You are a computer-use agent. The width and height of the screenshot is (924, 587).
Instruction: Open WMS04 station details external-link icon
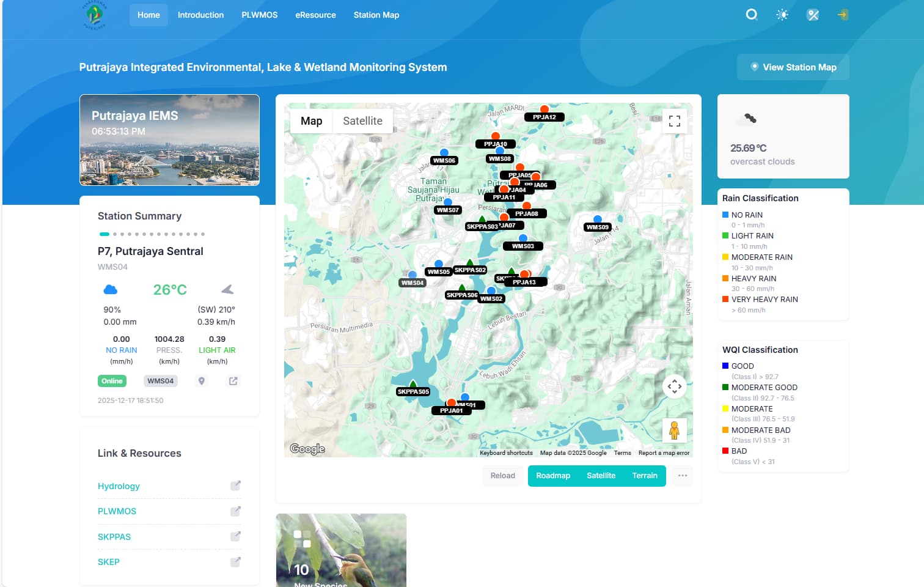(x=233, y=381)
